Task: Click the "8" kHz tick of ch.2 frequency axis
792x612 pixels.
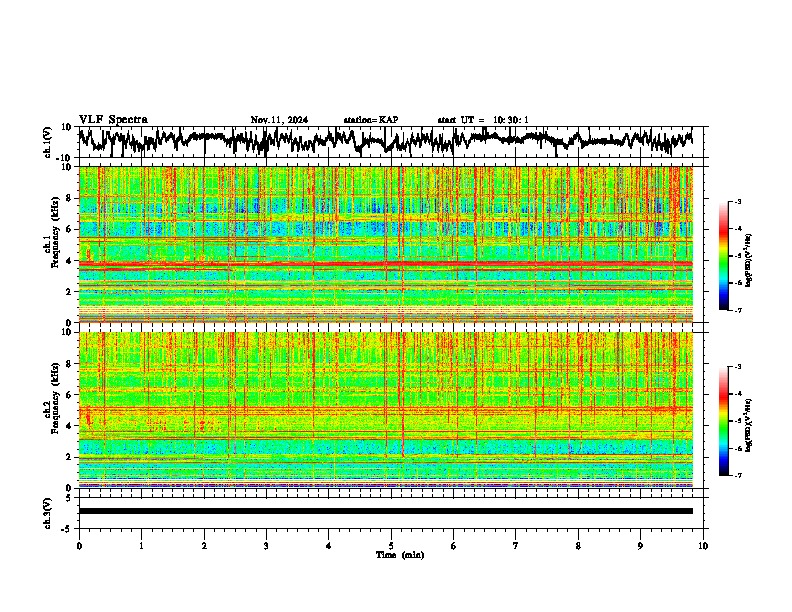Action: coord(70,364)
